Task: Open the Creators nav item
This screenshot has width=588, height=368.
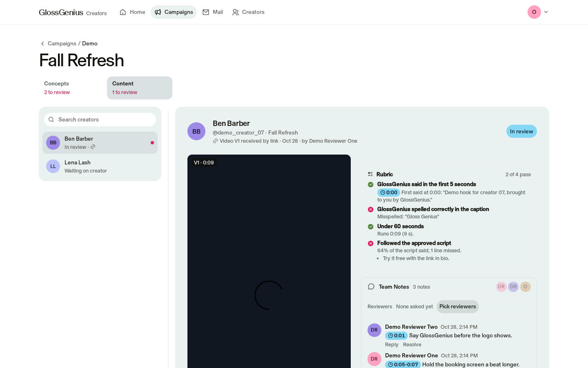Action: [248, 12]
